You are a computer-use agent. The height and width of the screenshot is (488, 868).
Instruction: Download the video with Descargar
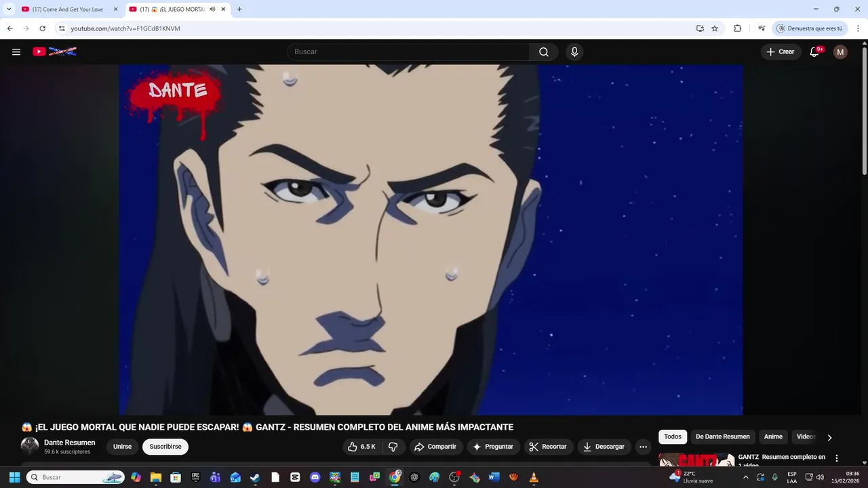pos(604,447)
